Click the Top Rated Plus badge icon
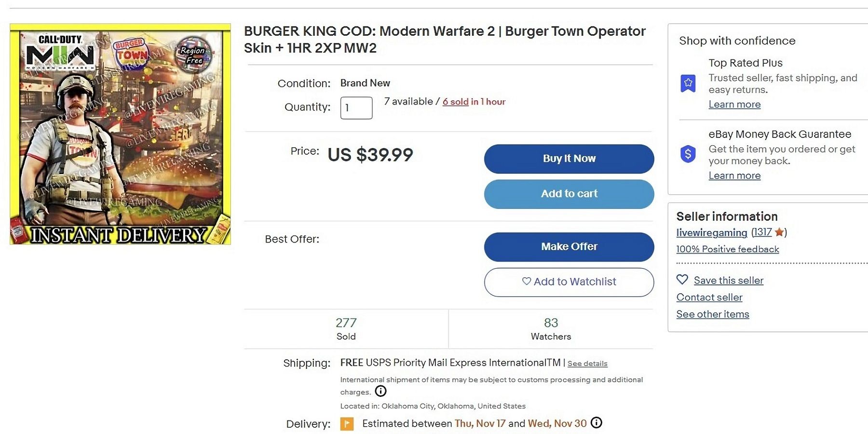Screen dimensions: 868x434 pos(687,83)
